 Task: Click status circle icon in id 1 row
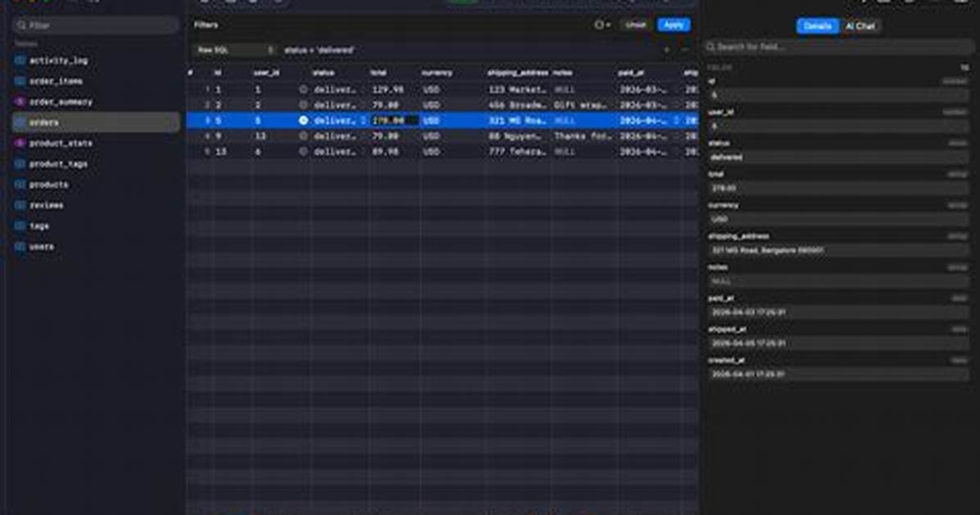(303, 89)
